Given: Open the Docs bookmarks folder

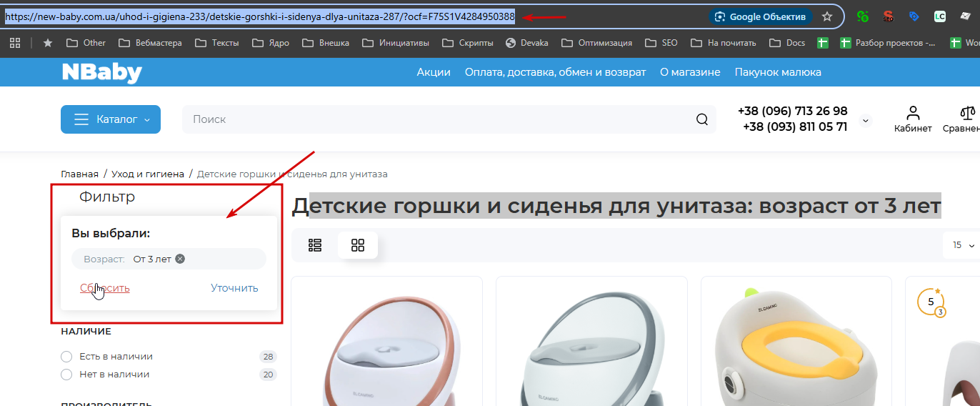Looking at the screenshot, I should (x=787, y=43).
